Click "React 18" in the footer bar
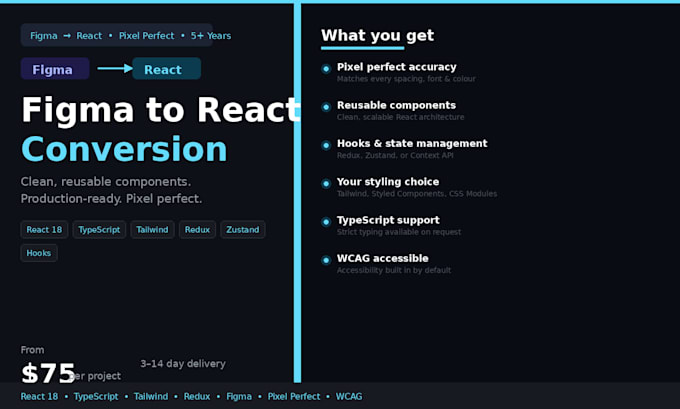Image resolution: width=680 pixels, height=409 pixels. (x=39, y=396)
